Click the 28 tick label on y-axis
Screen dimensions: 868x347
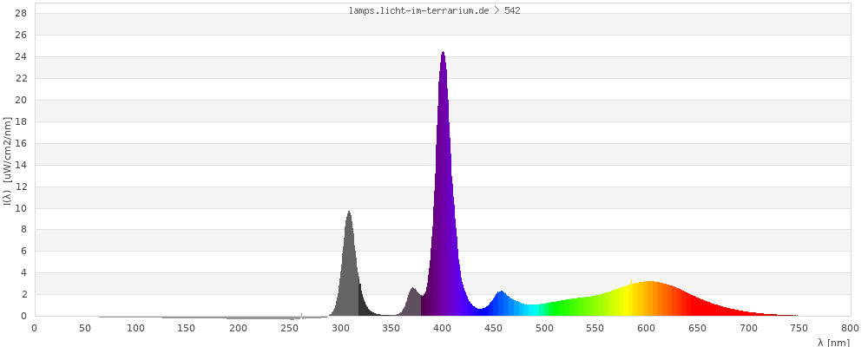[x=18, y=14]
